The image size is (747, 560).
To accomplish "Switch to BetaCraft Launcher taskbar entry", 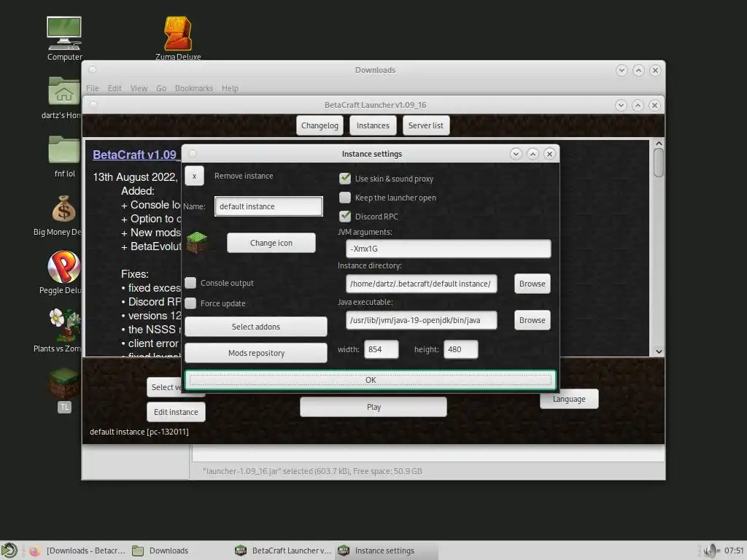I will [284, 551].
